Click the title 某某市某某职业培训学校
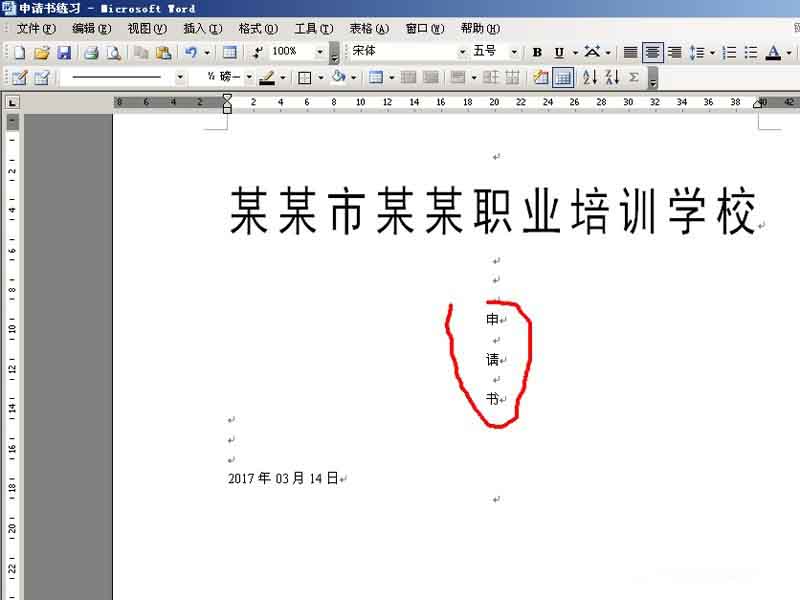 click(492, 211)
